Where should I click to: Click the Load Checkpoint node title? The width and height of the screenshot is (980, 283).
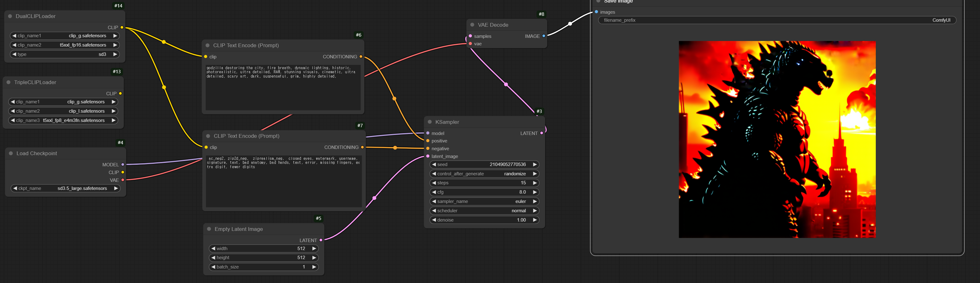tap(37, 153)
